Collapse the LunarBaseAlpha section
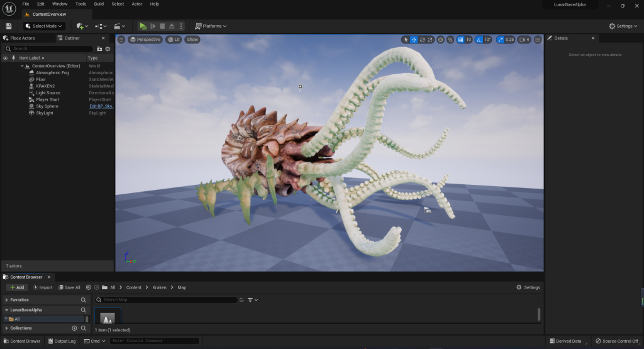The width and height of the screenshot is (644, 349). click(x=6, y=310)
